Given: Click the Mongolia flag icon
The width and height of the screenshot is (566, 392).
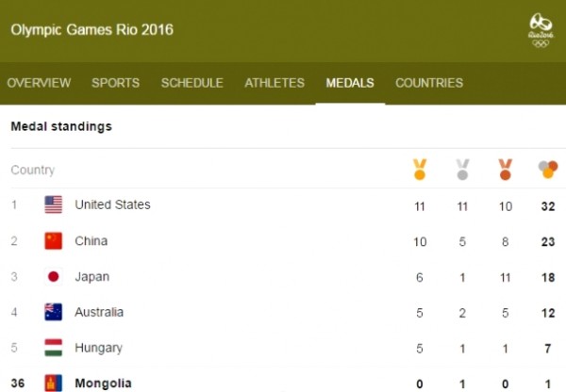Looking at the screenshot, I should pos(54,384).
